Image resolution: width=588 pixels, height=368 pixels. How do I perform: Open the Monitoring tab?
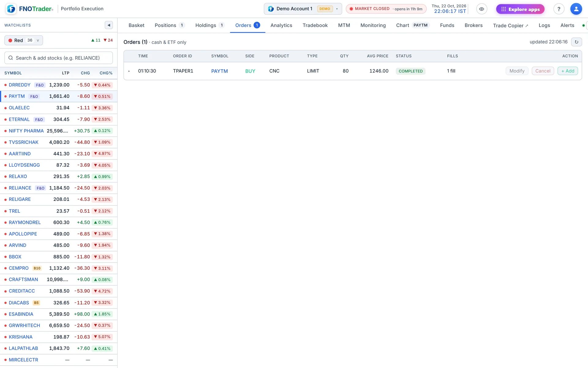click(x=373, y=25)
